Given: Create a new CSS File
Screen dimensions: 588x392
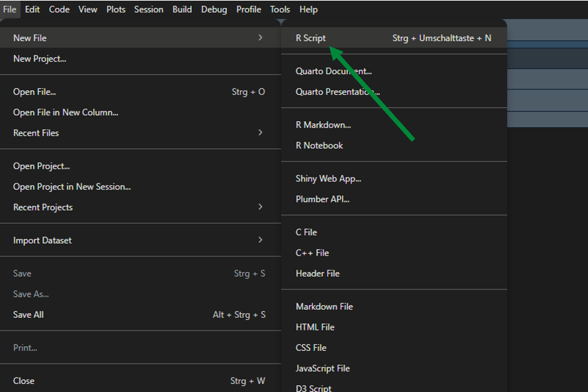Looking at the screenshot, I should coord(394,348).
